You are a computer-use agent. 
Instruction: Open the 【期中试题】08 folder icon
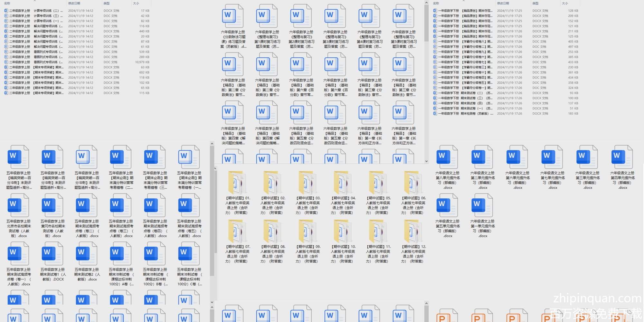(273, 231)
